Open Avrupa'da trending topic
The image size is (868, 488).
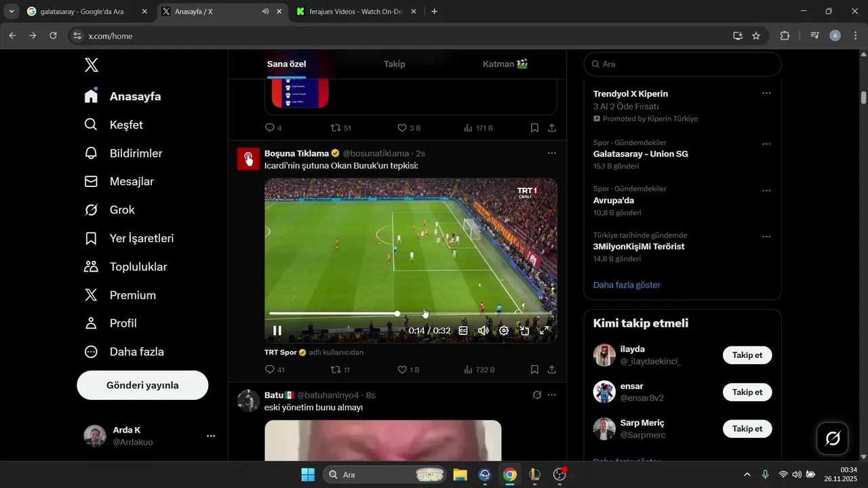tap(614, 201)
